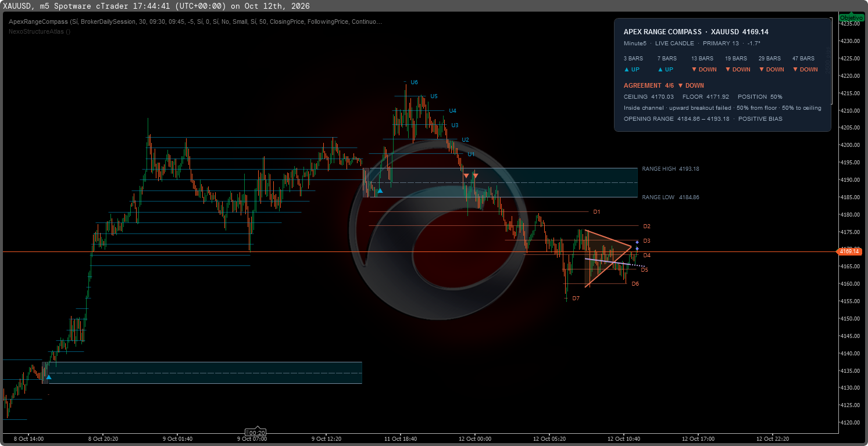Click the U6 level label

tap(414, 82)
